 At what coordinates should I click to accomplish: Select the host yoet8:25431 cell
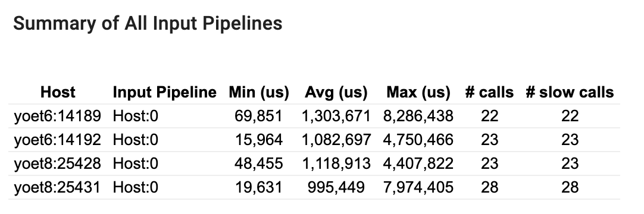pos(57,187)
